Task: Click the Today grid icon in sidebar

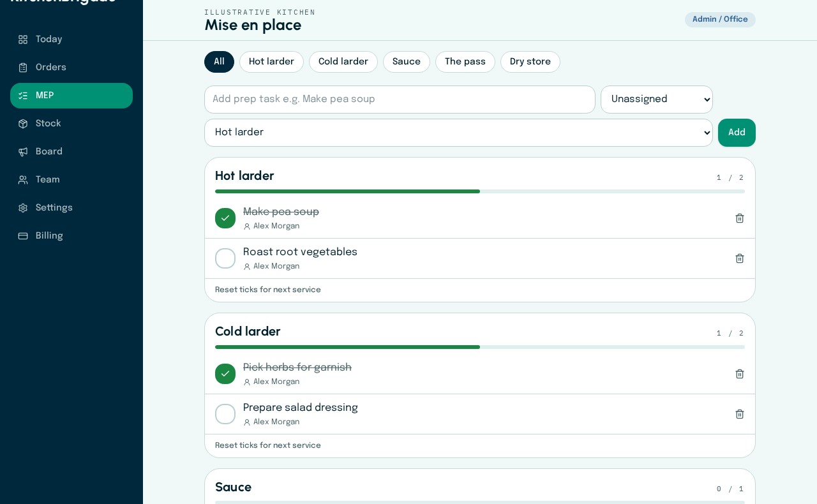Action: point(23,40)
